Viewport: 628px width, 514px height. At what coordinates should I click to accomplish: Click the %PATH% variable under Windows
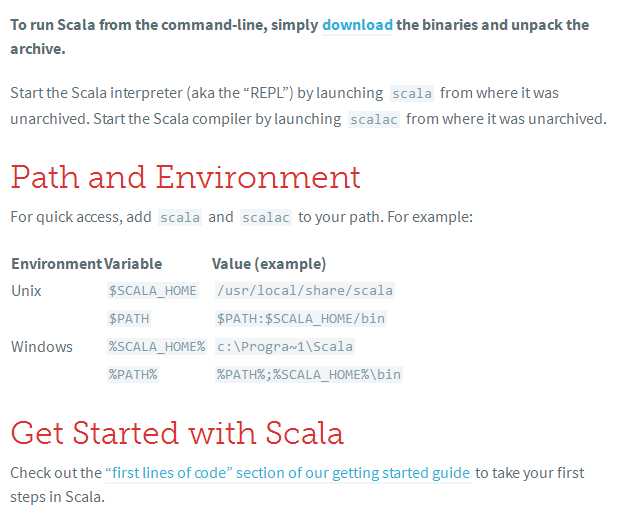[133, 375]
